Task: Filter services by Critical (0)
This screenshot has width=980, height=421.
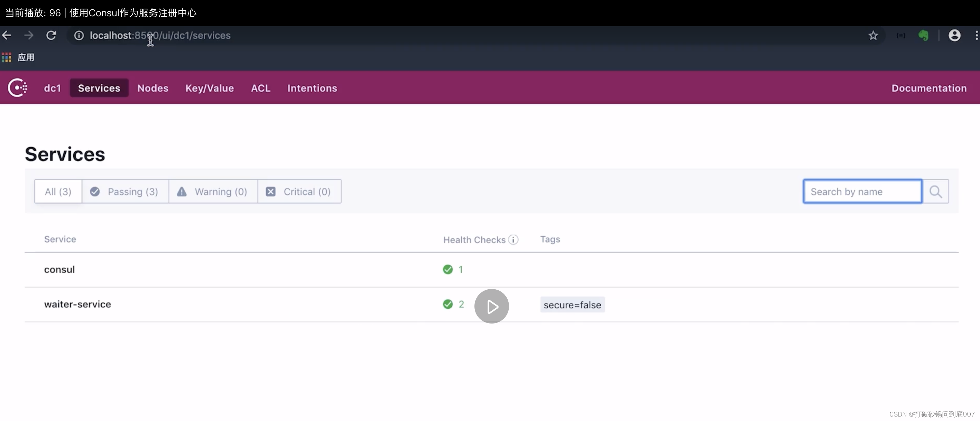Action: point(299,191)
